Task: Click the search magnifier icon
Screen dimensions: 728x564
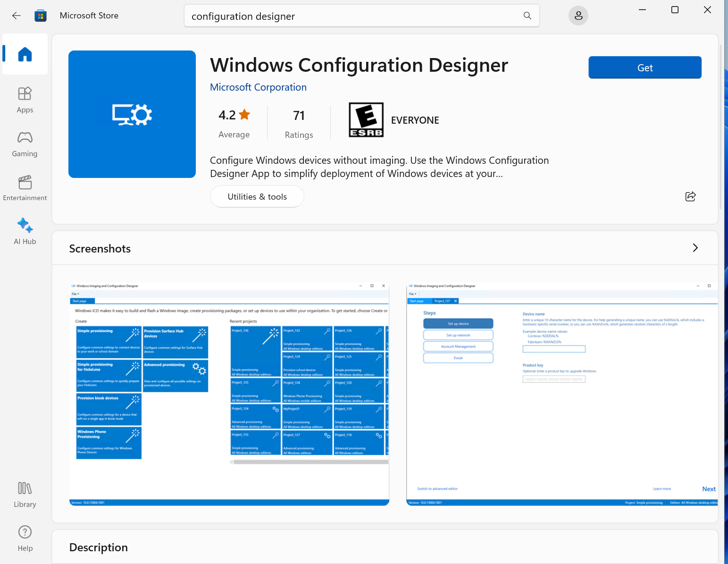Action: pos(527,16)
